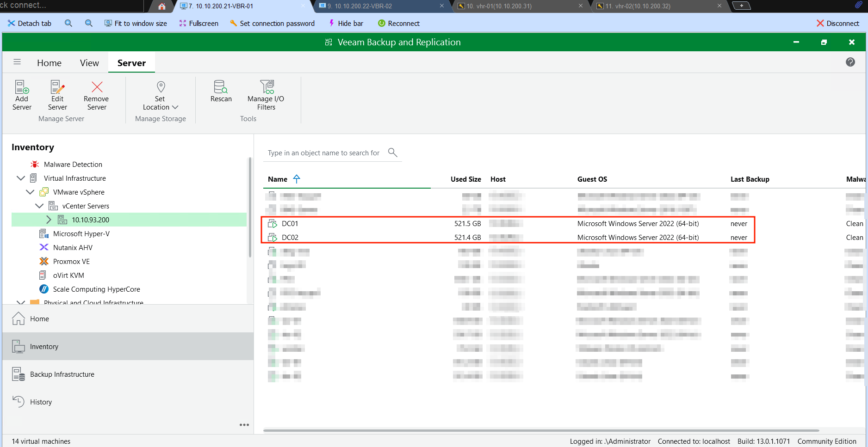Click Reconnect
Image resolution: width=868 pixels, height=447 pixels.
(399, 24)
